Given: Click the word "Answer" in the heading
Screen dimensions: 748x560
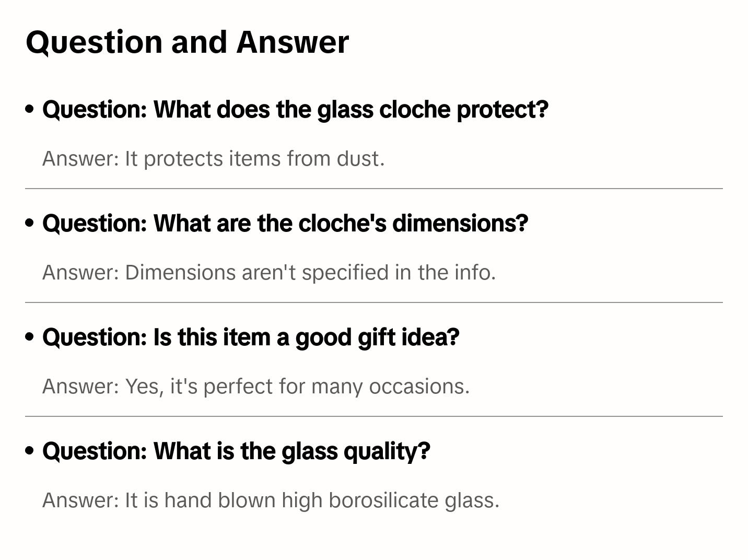Looking at the screenshot, I should pyautogui.click(x=293, y=42).
